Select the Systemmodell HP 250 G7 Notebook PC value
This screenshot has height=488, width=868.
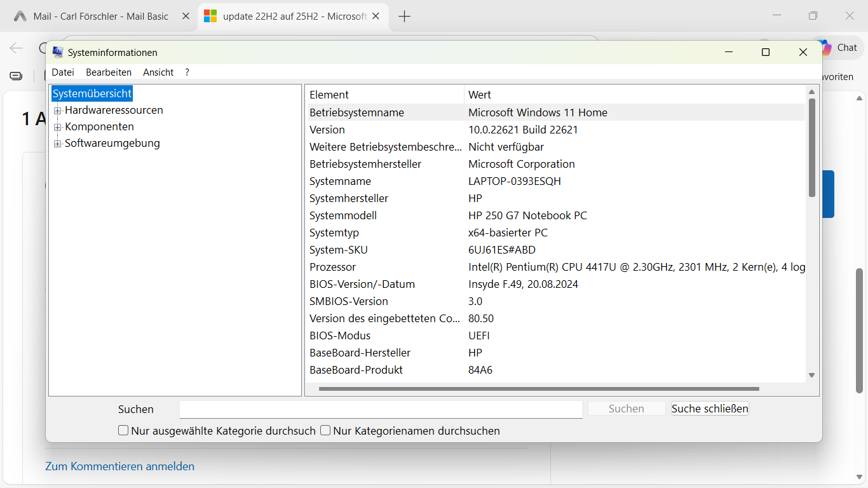click(x=527, y=215)
